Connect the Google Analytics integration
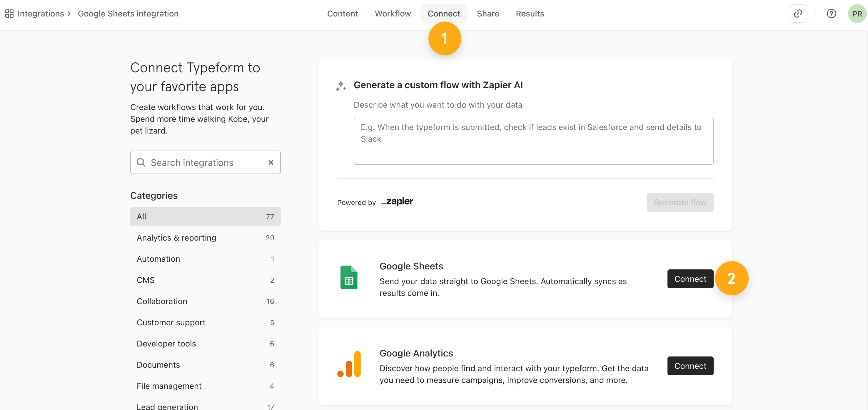 pos(690,366)
